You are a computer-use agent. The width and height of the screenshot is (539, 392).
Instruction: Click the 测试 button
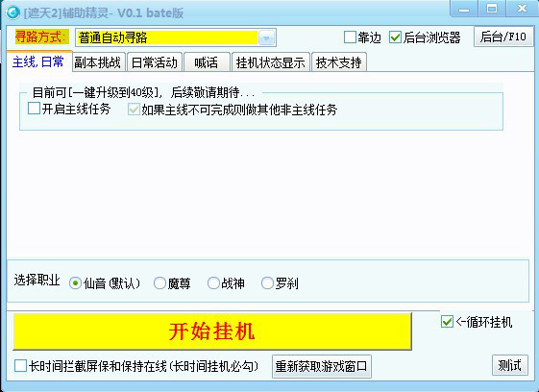(510, 365)
